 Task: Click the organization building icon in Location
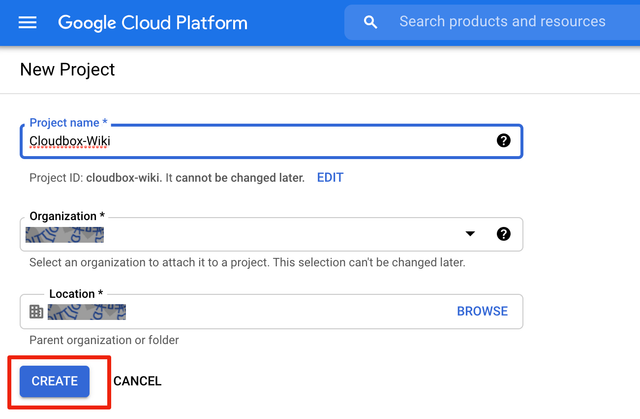click(x=36, y=312)
